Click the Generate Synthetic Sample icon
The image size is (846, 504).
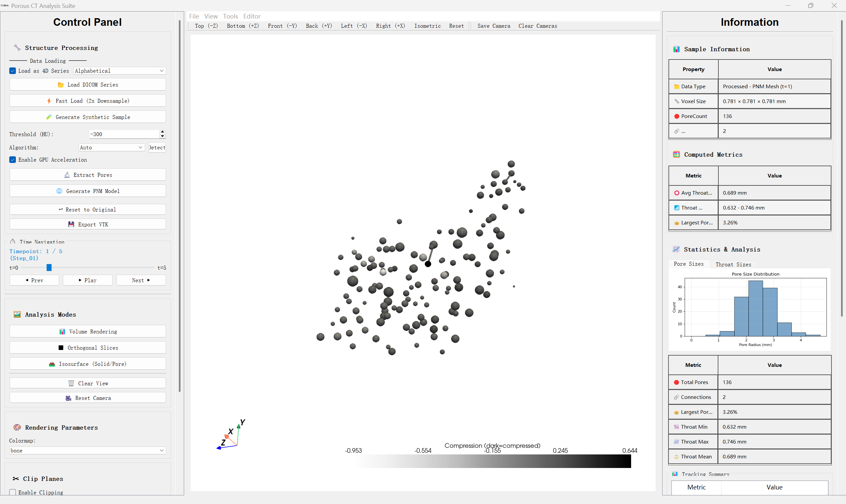click(x=49, y=117)
